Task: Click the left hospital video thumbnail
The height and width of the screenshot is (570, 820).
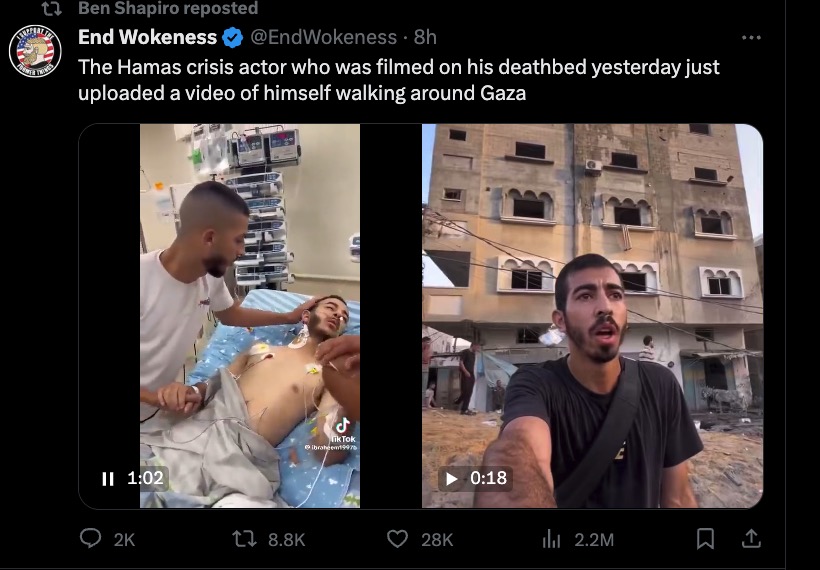Action: 250,316
